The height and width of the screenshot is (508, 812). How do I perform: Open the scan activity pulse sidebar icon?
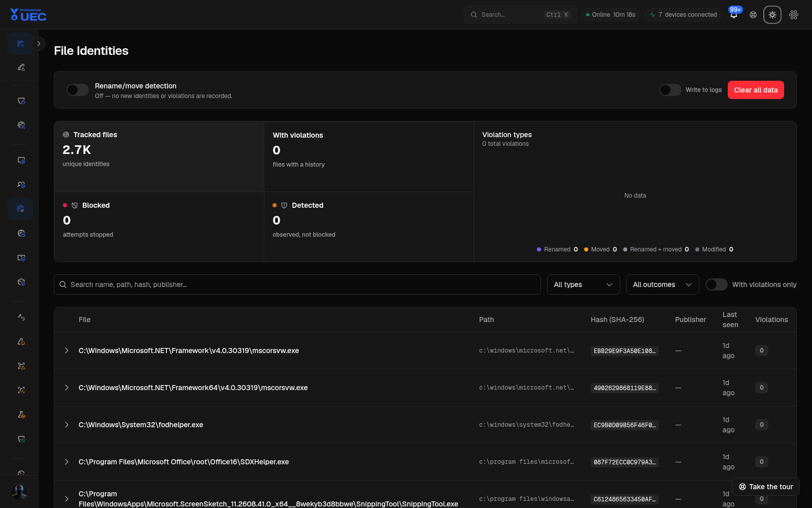20,390
